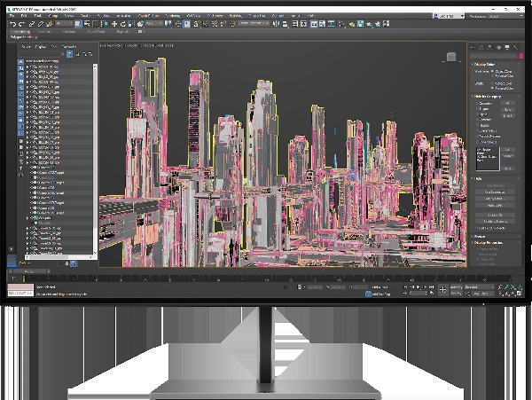
Task: Click the pink object color swatch
Action: [520, 58]
